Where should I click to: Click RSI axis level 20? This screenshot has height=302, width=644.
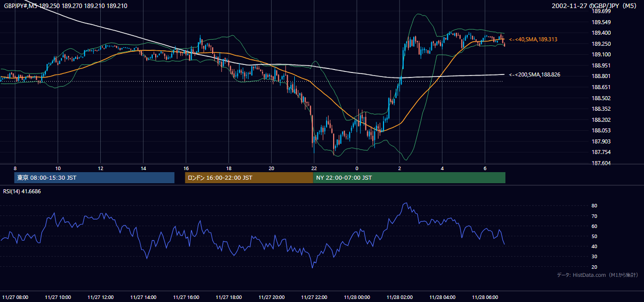[x=595, y=267]
